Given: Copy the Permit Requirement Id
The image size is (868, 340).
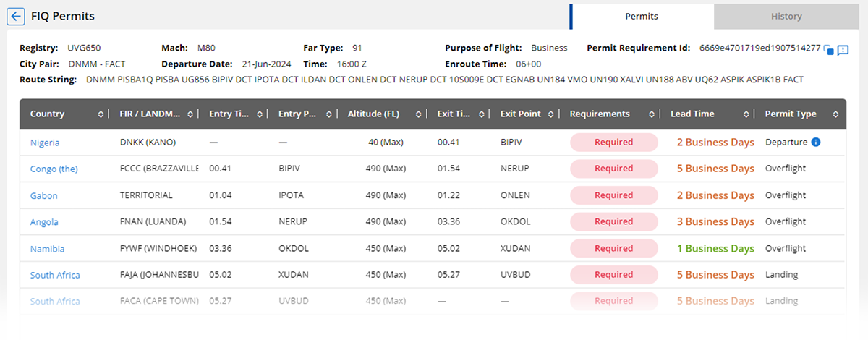Looking at the screenshot, I should pyautogui.click(x=830, y=50).
